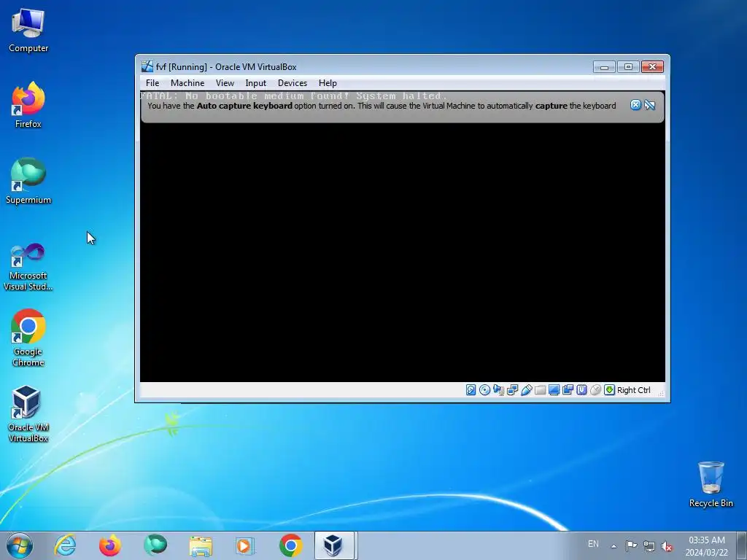The height and width of the screenshot is (560, 747).
Task: Click the recording indicator next to display icon
Action: [x=568, y=390]
